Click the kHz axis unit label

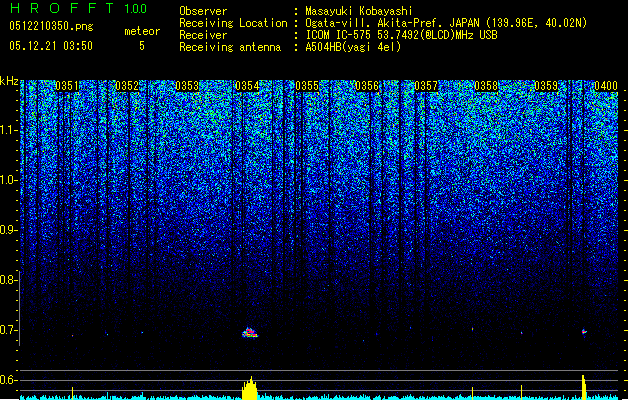9,81
